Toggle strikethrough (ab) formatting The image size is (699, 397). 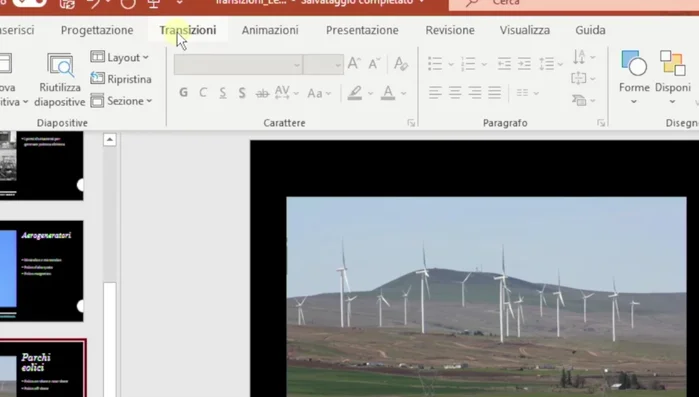coord(262,93)
